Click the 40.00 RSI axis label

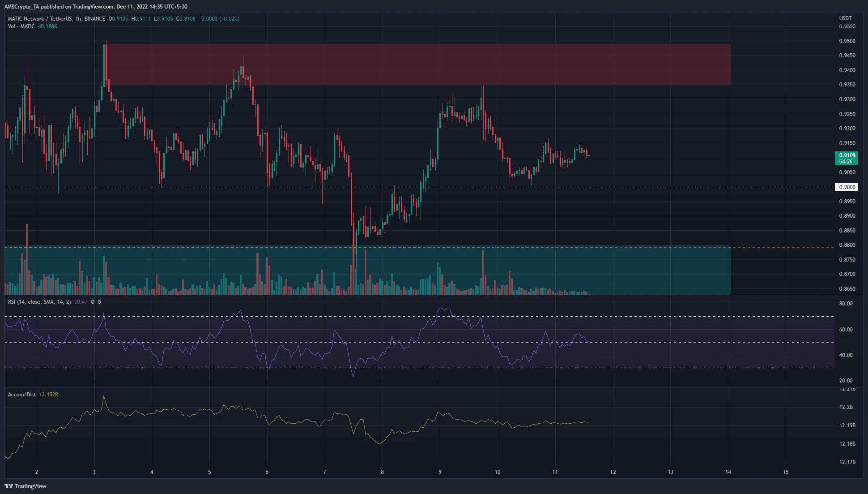(846, 355)
